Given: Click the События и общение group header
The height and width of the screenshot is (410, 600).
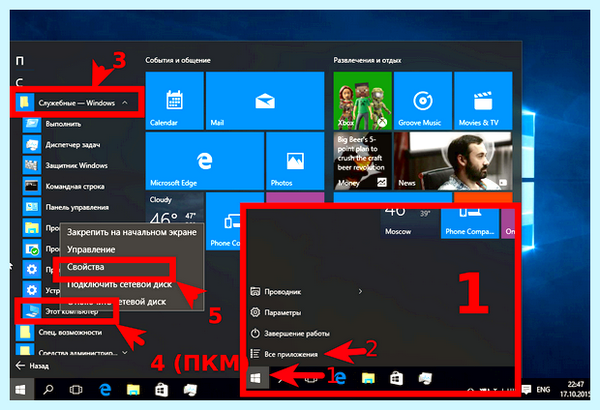Looking at the screenshot, I should click(x=178, y=60).
